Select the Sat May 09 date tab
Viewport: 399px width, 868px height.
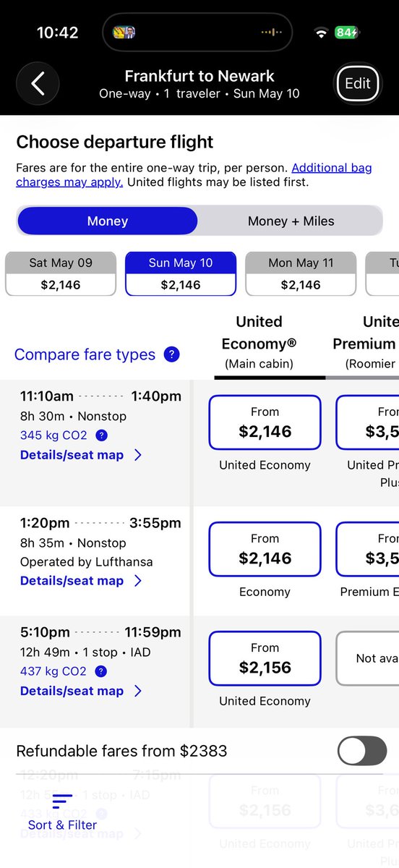point(61,274)
